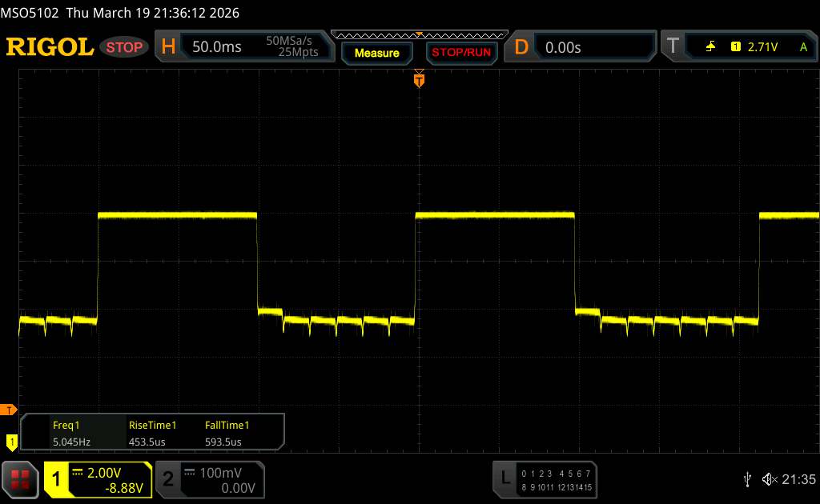
Task: Toggle channel 1 with 2.00V scale
Action: tap(98, 478)
